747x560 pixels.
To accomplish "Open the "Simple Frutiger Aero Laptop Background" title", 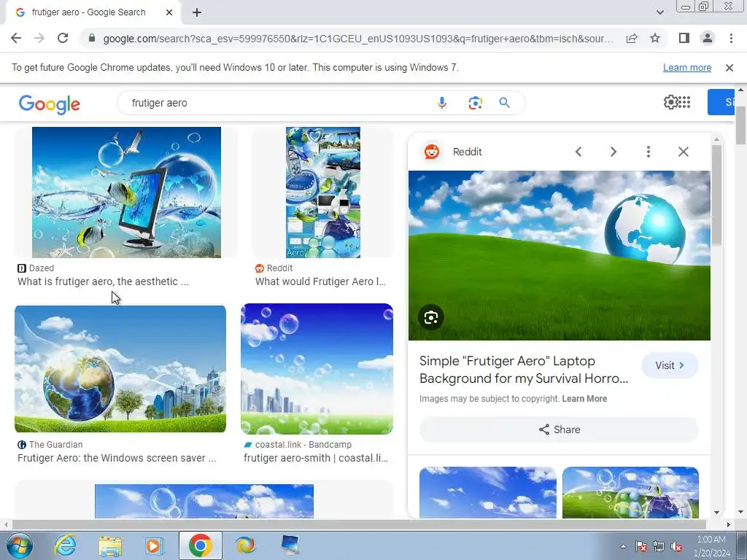I will [524, 370].
